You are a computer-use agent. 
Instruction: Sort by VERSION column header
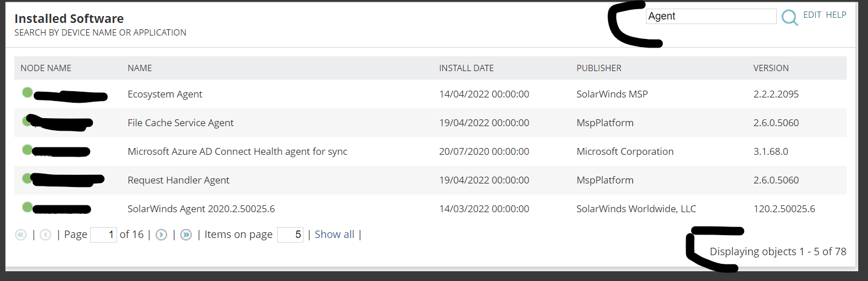point(771,68)
